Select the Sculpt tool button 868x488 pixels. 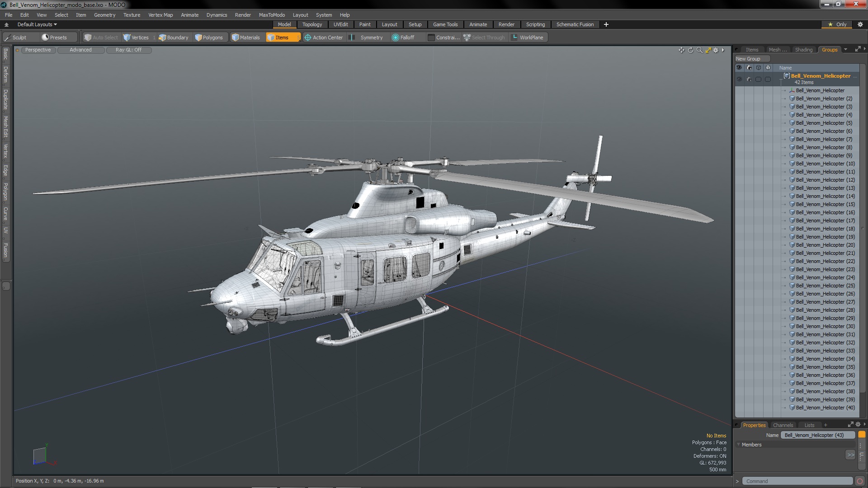[20, 38]
